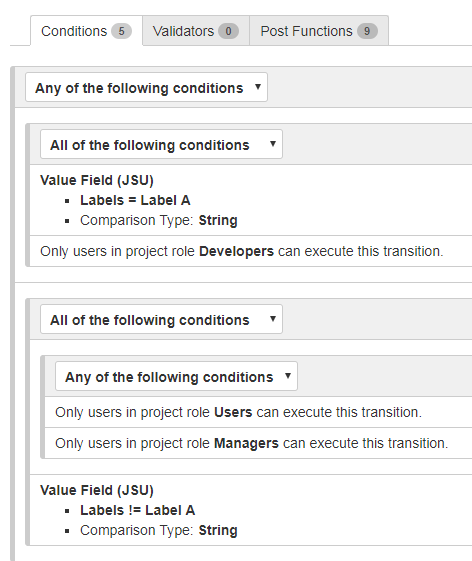Screen dimensions: 472x561
Task: Open the All conditions dropdown in the second group
Action: 161,319
